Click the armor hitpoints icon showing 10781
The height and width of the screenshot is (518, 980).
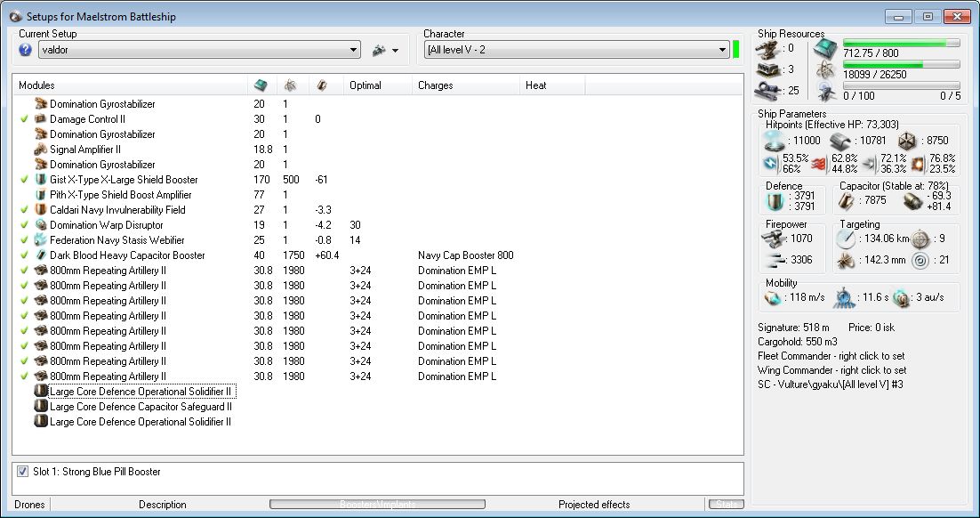coord(840,142)
